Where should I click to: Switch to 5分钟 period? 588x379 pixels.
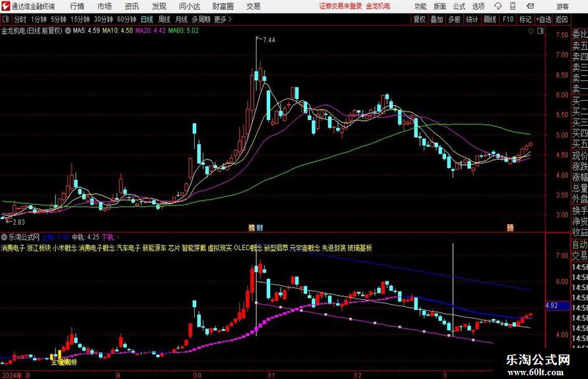point(58,19)
